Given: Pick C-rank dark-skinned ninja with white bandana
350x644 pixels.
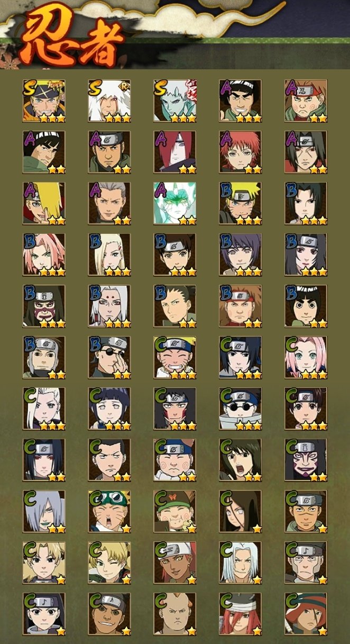Looking at the screenshot, I should point(175,563).
